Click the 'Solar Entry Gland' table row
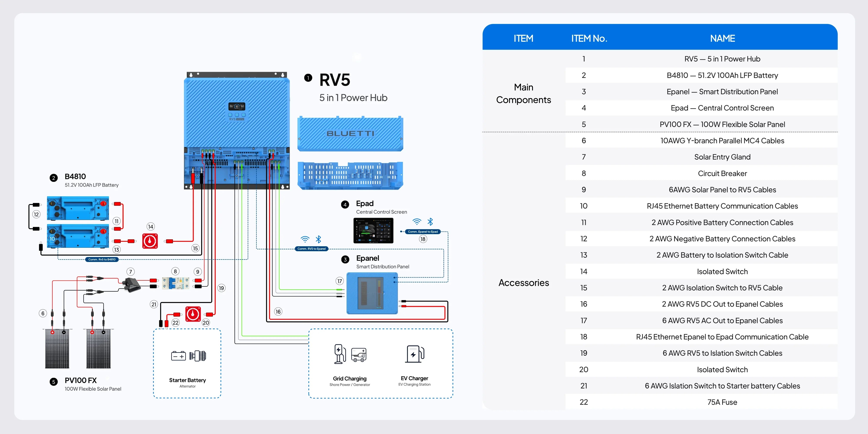868x434 pixels. click(702, 157)
